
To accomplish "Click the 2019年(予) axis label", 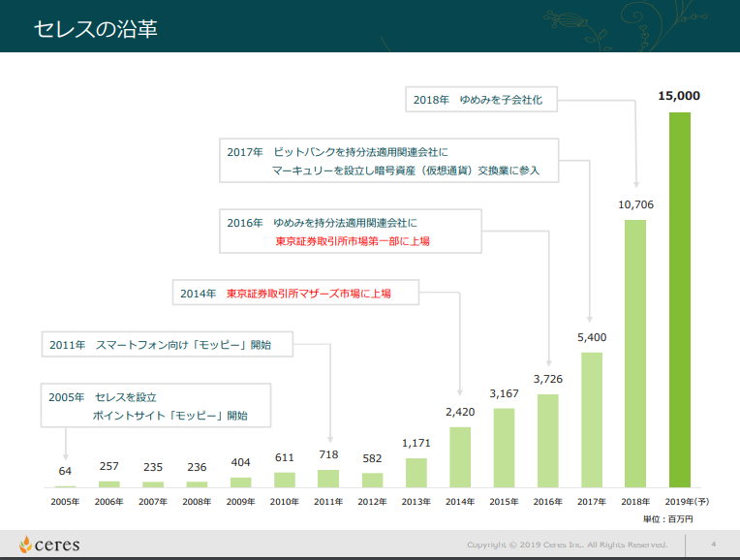I will click(x=687, y=502).
